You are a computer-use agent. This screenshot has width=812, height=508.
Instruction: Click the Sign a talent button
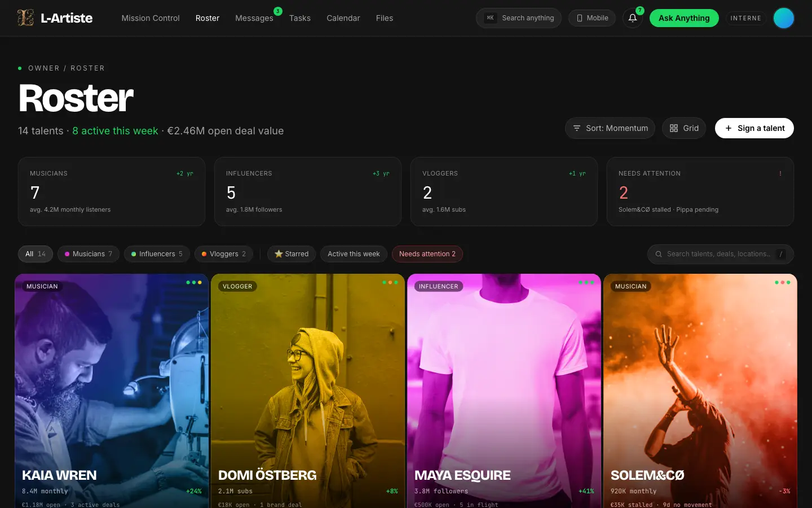(x=754, y=128)
